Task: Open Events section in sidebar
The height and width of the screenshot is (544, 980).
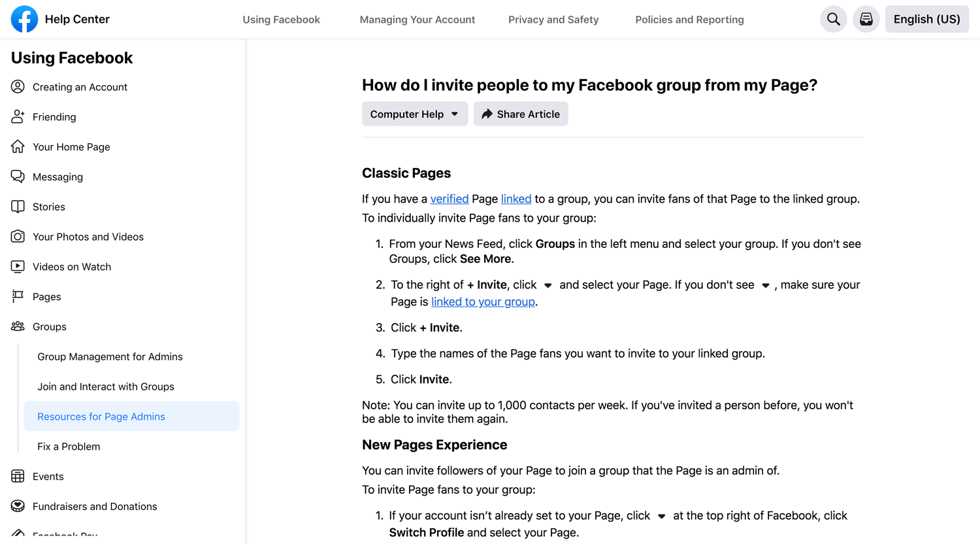Action: tap(48, 477)
